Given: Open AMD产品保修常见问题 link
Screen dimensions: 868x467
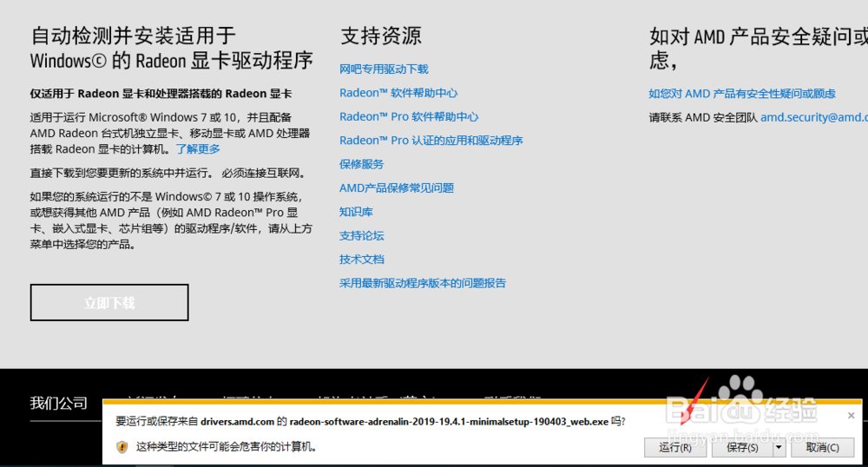Looking at the screenshot, I should 397,188.
